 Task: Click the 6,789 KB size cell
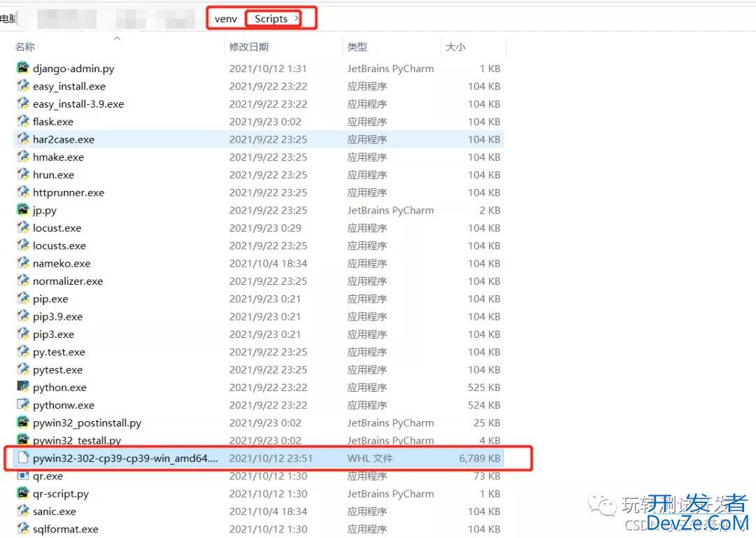point(479,458)
